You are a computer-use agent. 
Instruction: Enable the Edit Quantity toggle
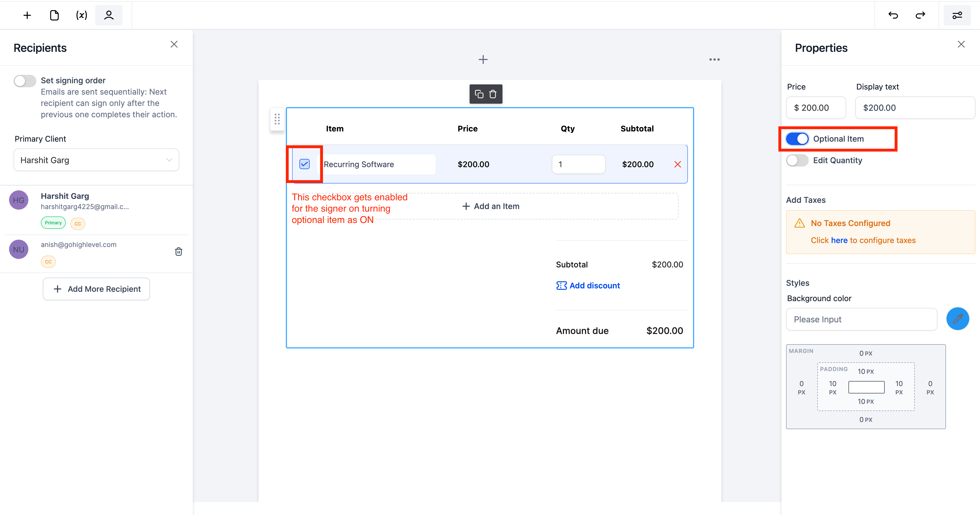tap(797, 160)
